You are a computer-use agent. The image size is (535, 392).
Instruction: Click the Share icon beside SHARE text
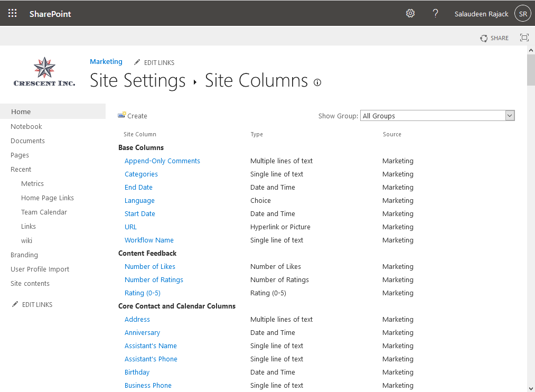484,38
